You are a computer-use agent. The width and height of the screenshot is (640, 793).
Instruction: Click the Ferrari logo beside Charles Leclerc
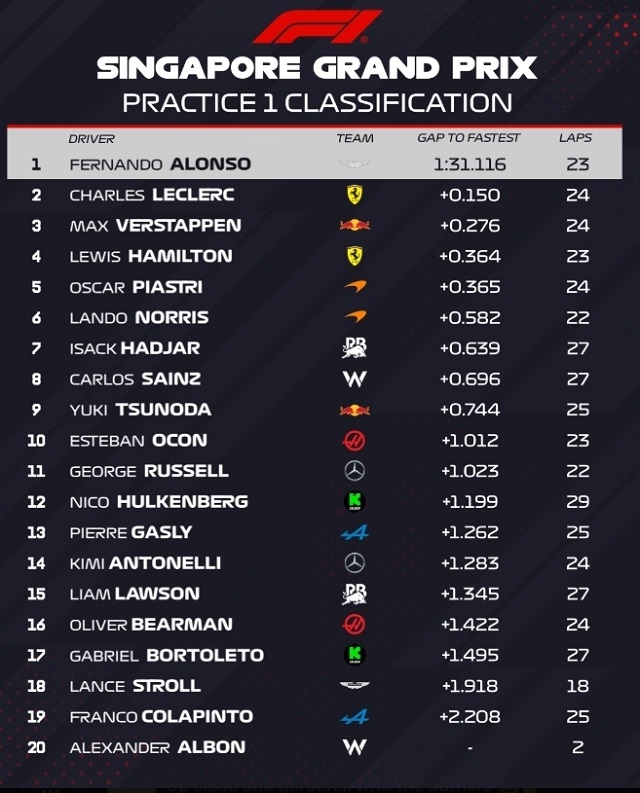[x=355, y=195]
